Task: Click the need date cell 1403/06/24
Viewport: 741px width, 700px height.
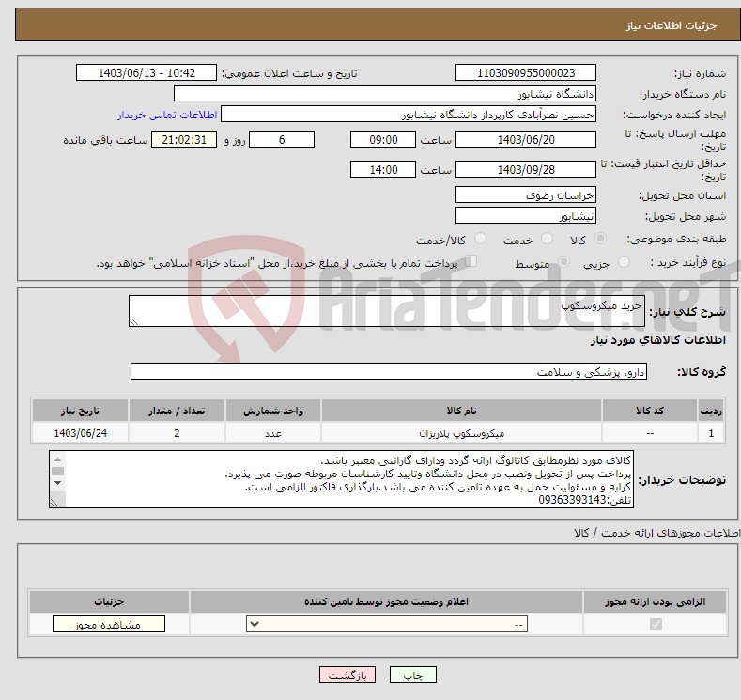Action: point(80,433)
